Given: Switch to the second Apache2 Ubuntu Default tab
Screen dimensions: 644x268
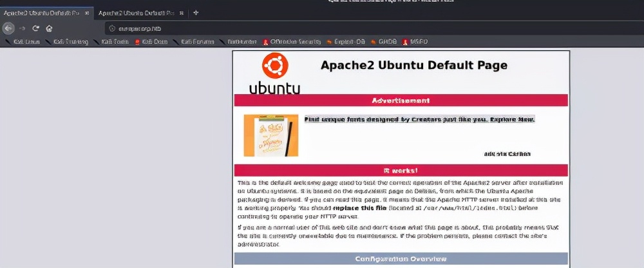Looking at the screenshot, I should (136, 13).
